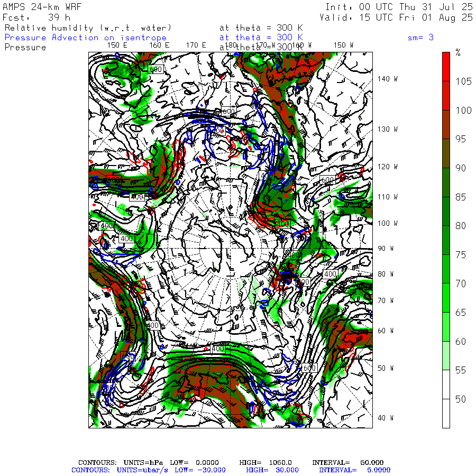Click the 'AMPS 24-km WRF' title text

click(x=42, y=7)
